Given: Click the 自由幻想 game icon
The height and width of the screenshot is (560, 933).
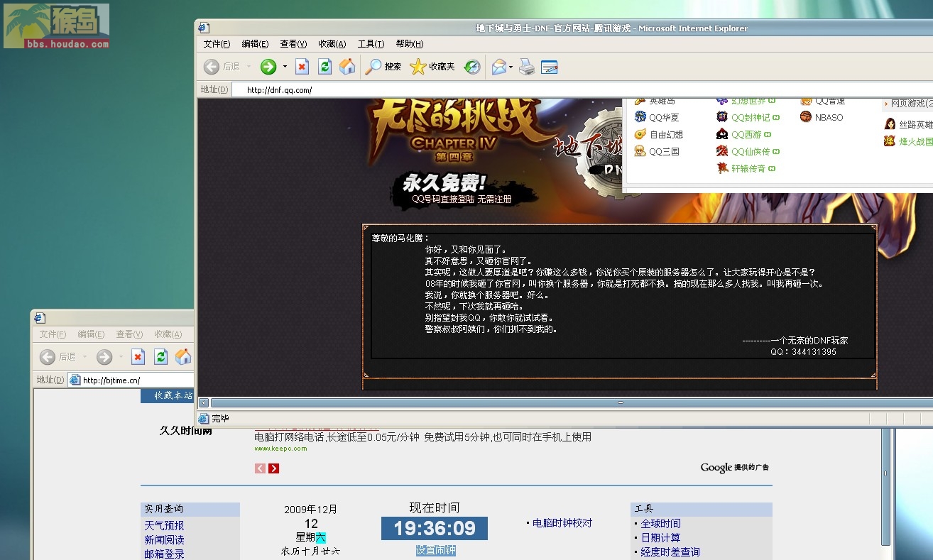Looking at the screenshot, I should point(640,134).
